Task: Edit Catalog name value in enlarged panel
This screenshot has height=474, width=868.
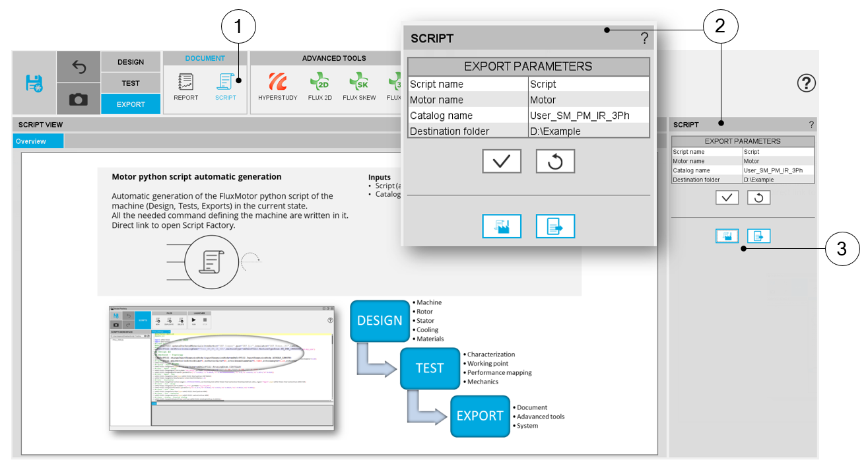Action: [589, 116]
